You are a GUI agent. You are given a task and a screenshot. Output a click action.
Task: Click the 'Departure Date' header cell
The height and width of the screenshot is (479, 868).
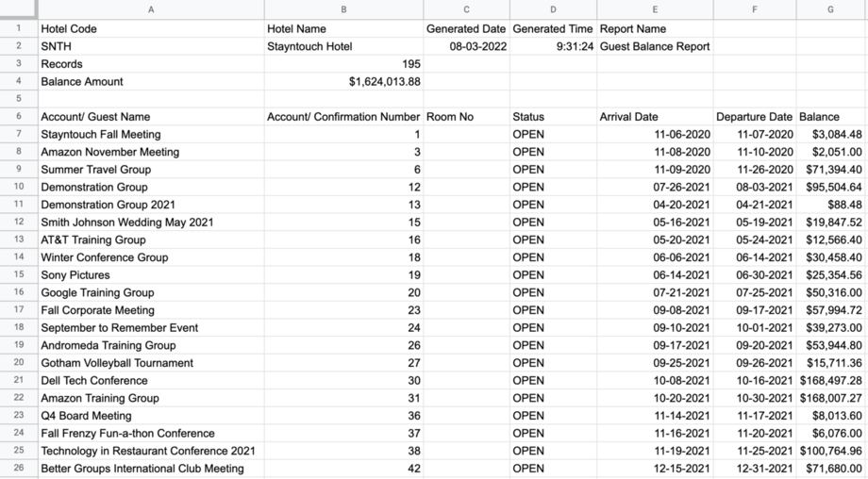(x=755, y=117)
